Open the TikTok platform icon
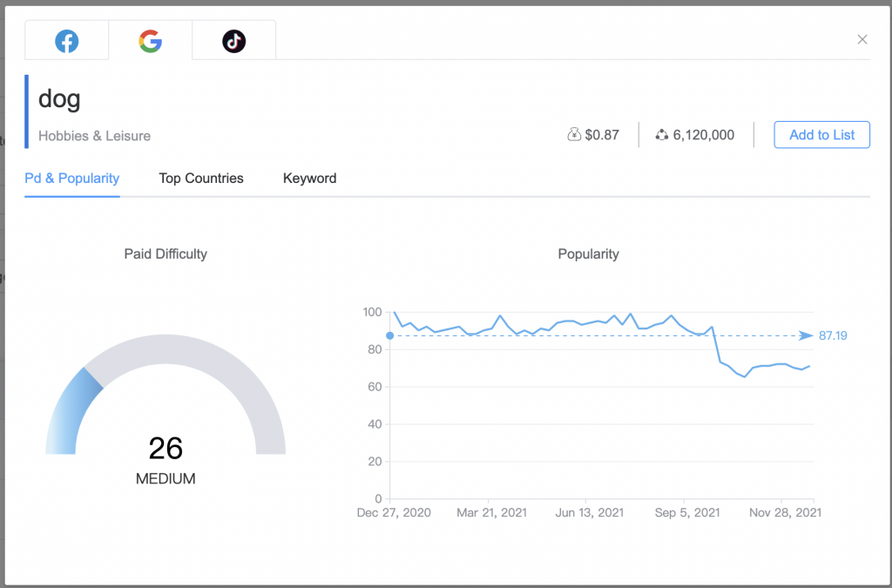892x588 pixels. pyautogui.click(x=233, y=40)
